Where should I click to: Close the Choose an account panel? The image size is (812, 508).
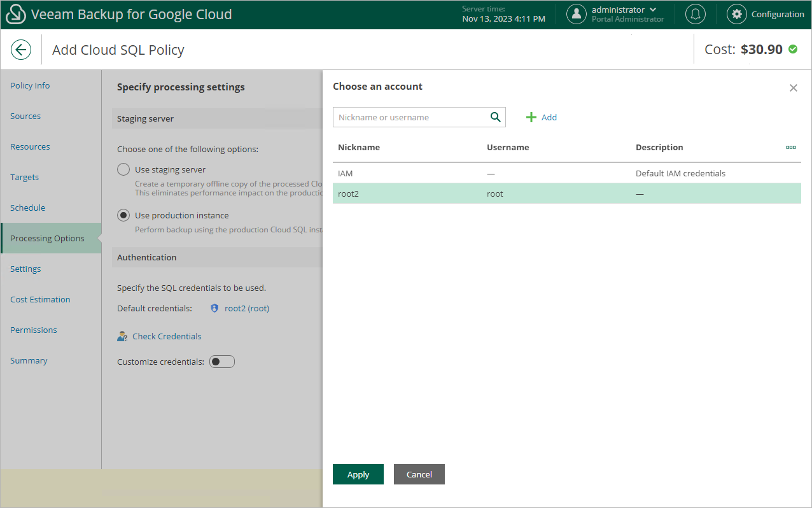793,88
